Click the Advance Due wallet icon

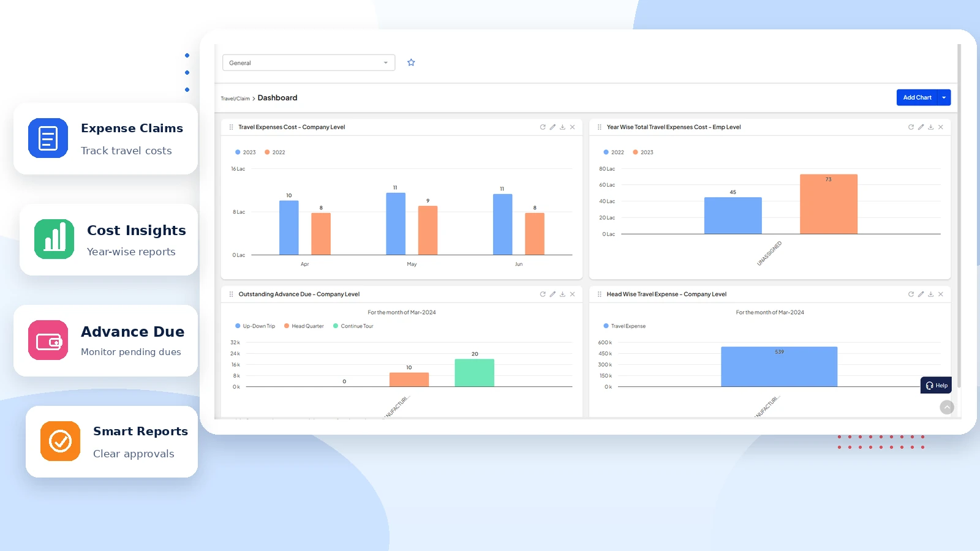tap(48, 340)
